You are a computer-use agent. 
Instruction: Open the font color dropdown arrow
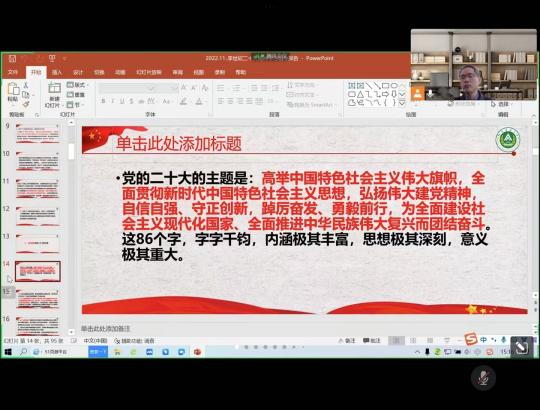pos(205,102)
